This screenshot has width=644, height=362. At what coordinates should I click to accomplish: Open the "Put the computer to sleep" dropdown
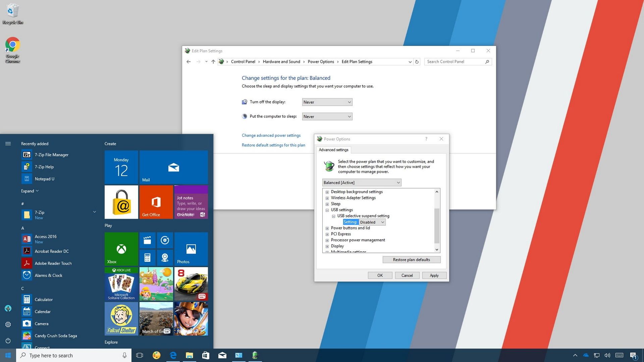[327, 116]
